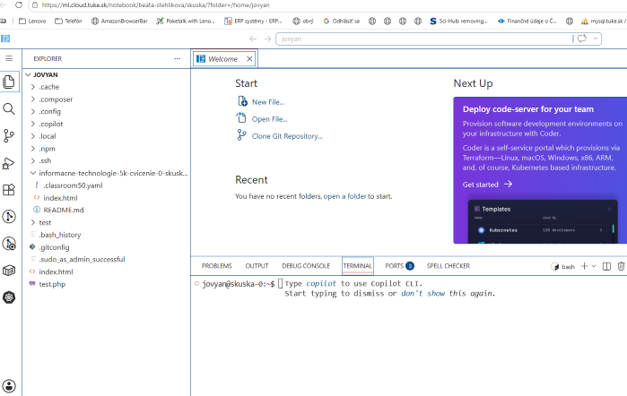Switch to the Ports panel tab
The image size is (627, 396).
point(399,266)
